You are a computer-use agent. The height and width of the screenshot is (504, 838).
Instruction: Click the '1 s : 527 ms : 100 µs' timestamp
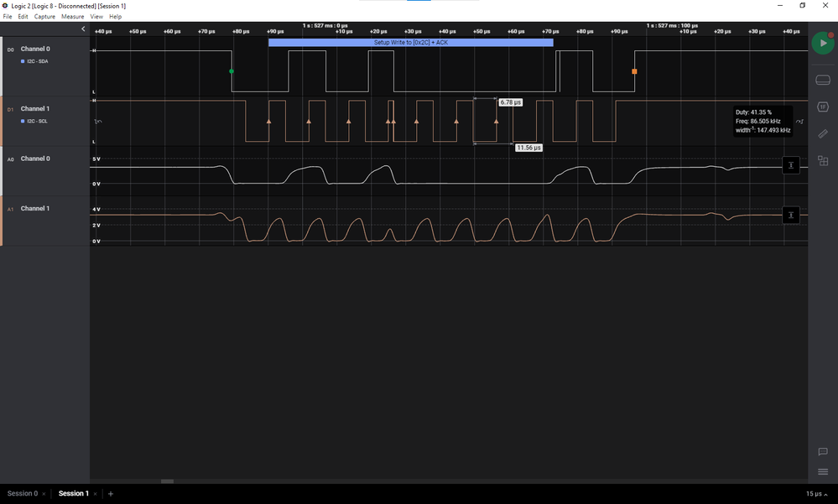[672, 26]
